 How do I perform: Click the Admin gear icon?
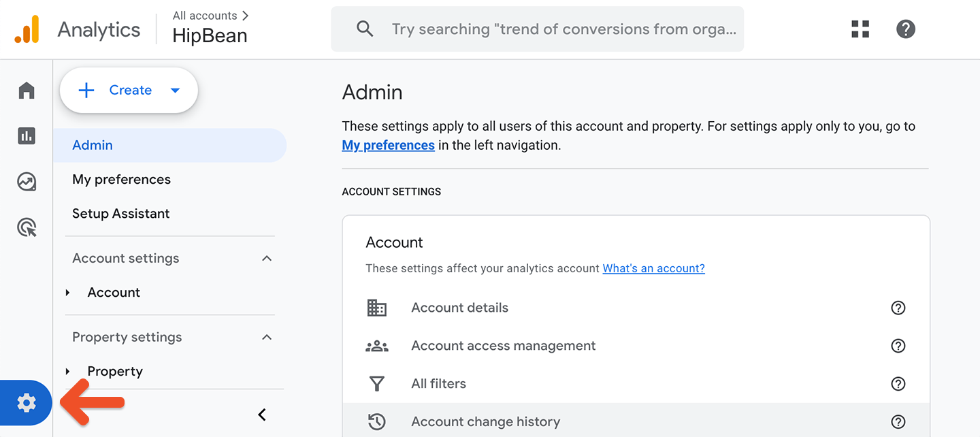click(27, 403)
